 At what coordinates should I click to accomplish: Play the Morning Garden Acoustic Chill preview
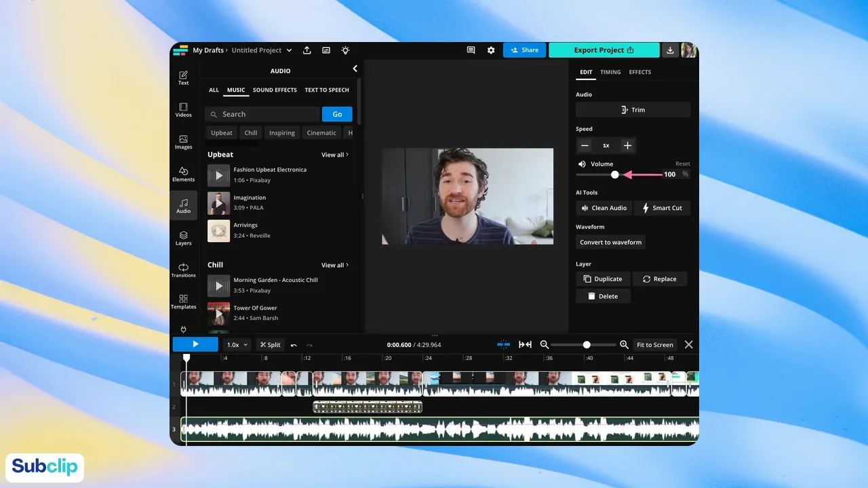tap(218, 285)
